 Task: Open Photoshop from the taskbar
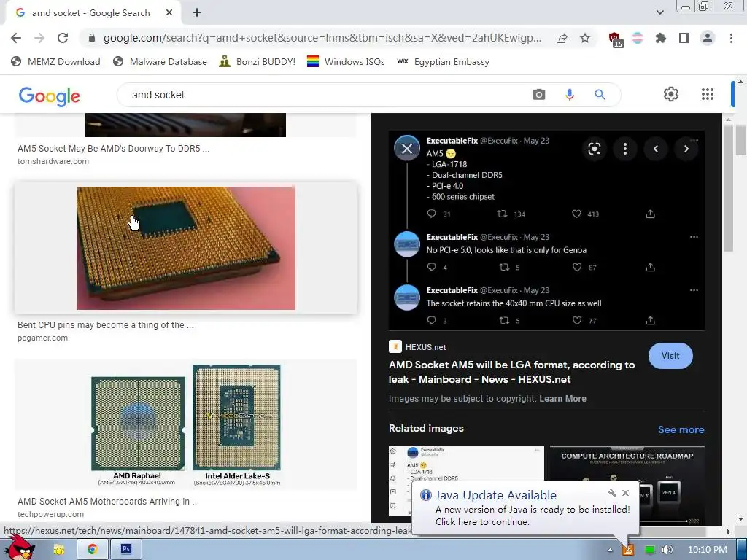(x=125, y=550)
